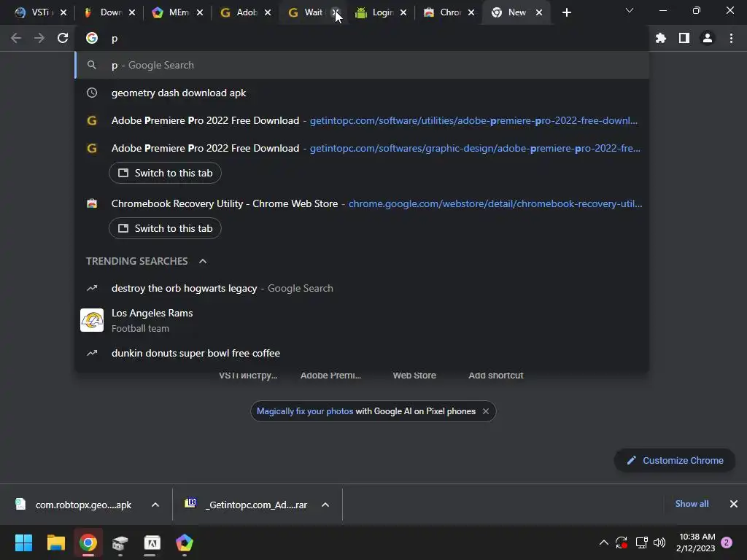
Task: Open the profile avatar icon
Action: click(x=708, y=38)
